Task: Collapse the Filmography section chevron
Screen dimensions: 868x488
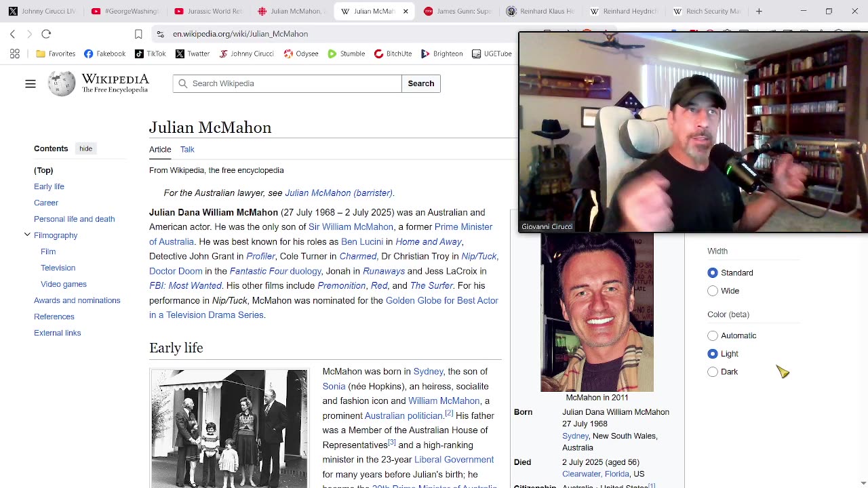Action: [x=27, y=235]
